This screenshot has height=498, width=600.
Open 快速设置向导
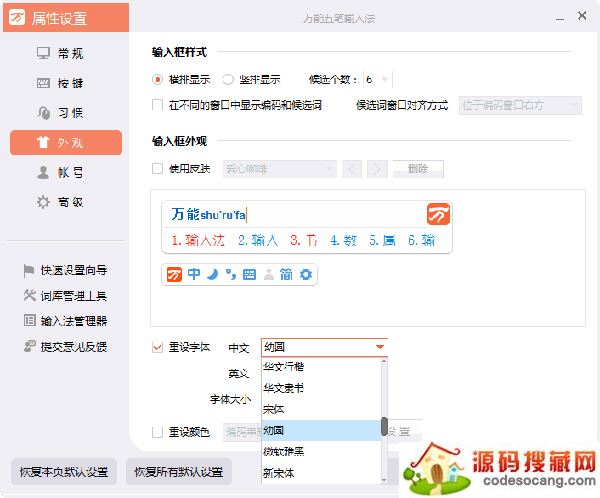tap(74, 270)
